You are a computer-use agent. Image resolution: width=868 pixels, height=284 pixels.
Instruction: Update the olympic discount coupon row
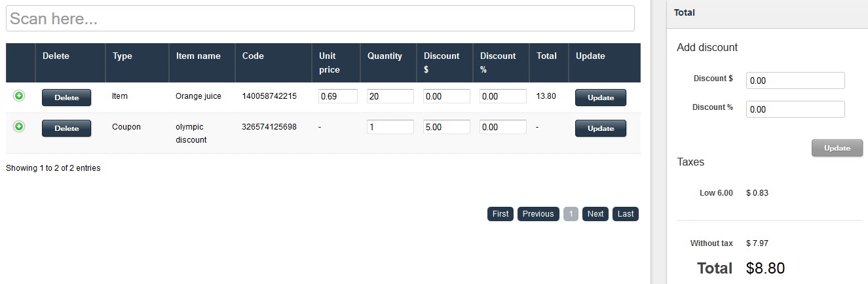(x=600, y=128)
